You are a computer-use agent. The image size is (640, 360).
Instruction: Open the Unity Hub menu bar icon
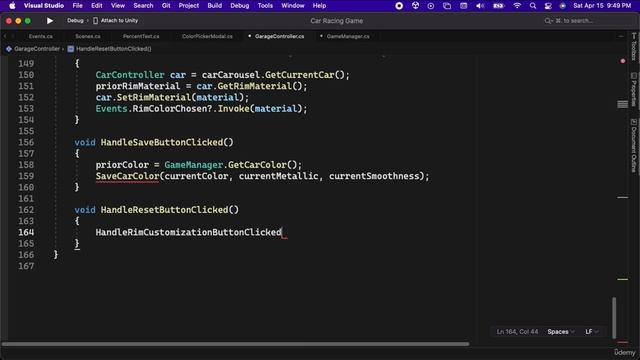click(415, 6)
